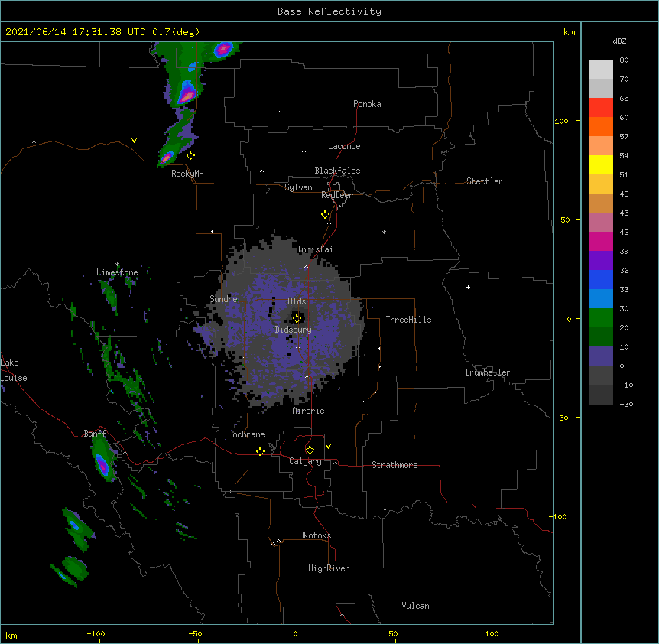Click the Limestone label

(x=117, y=272)
